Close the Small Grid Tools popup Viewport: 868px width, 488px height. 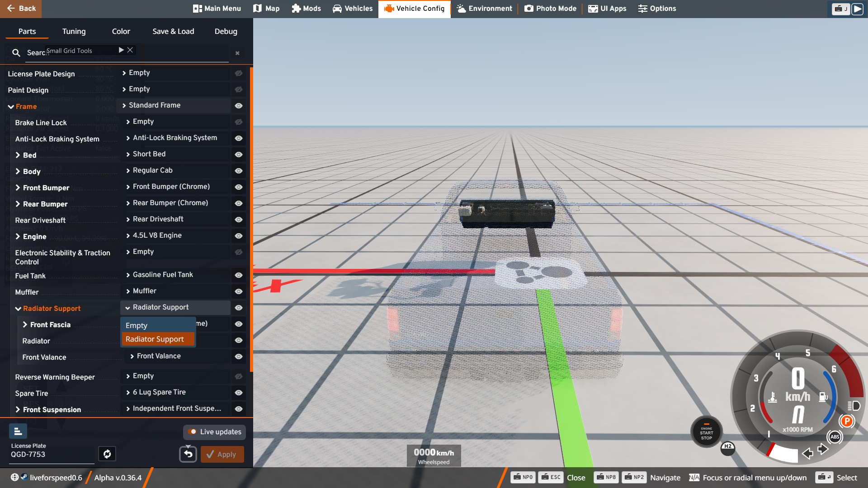point(130,50)
